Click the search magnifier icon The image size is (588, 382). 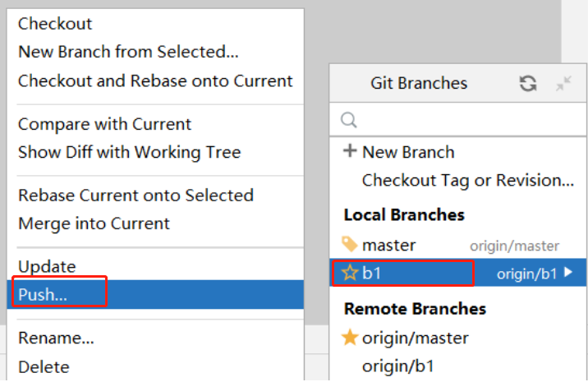(349, 120)
